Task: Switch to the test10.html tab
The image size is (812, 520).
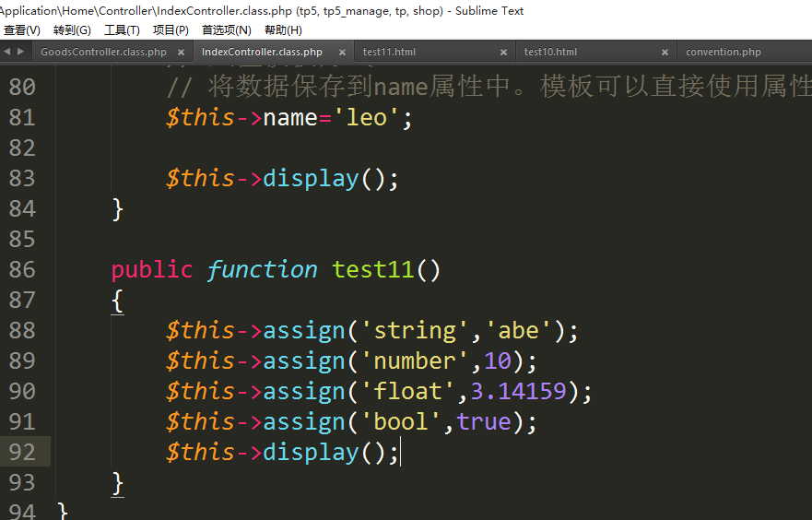Action: point(550,53)
